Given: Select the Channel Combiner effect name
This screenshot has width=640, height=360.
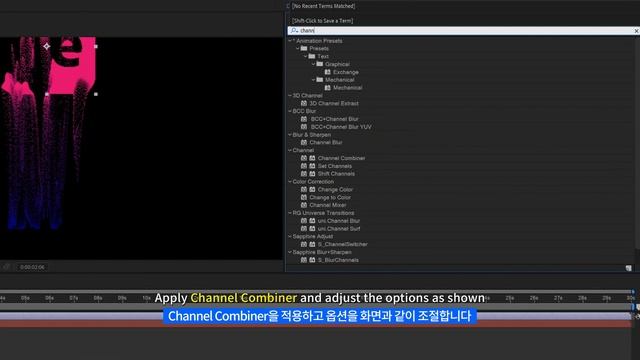Looking at the screenshot, I should tap(341, 158).
